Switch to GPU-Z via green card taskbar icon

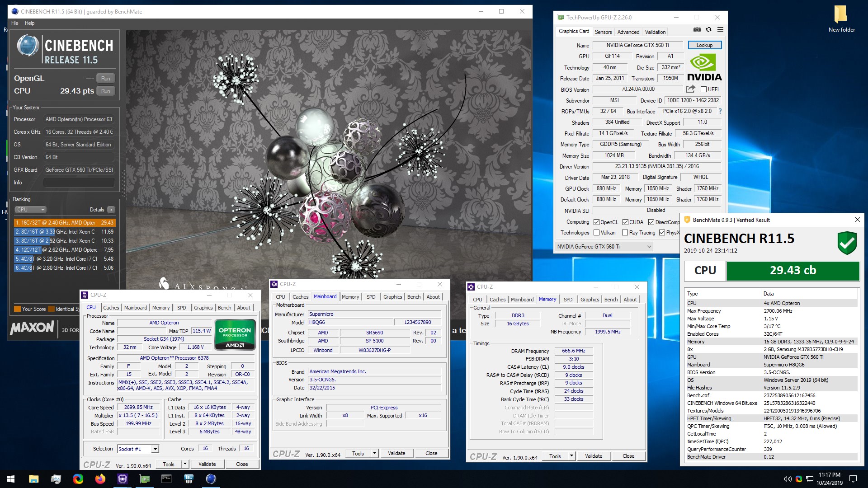pyautogui.click(x=144, y=479)
